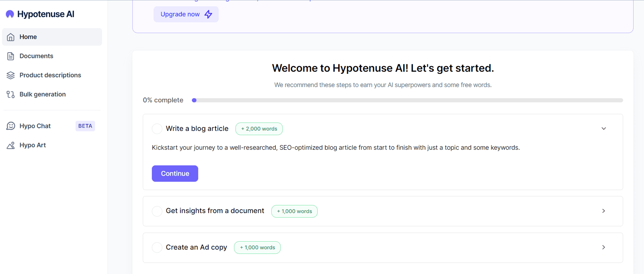
Task: Click the + 2,000 words badge
Action: [259, 129]
